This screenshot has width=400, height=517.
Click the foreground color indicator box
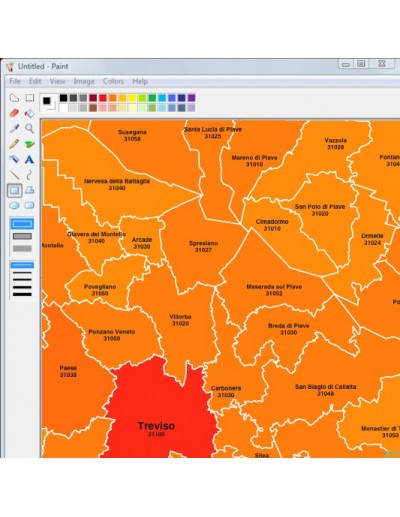[x=47, y=101]
